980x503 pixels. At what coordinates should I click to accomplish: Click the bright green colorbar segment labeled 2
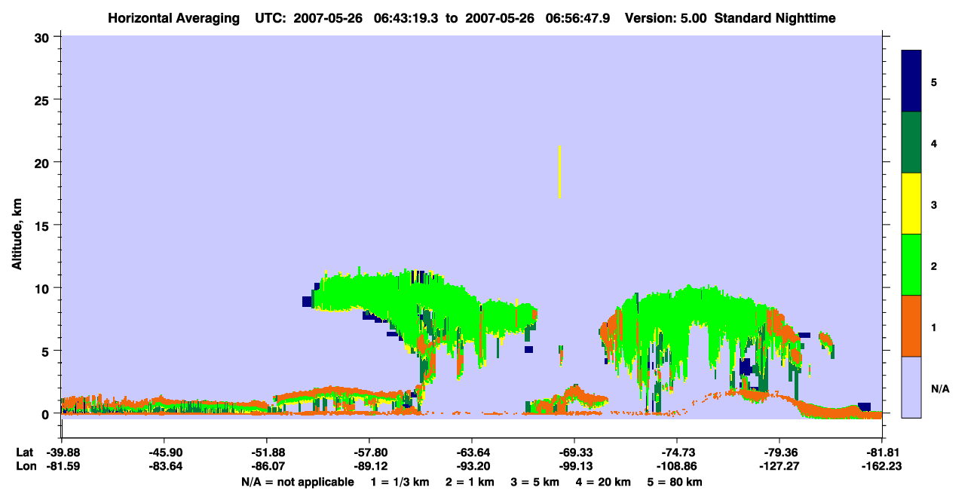(911, 264)
